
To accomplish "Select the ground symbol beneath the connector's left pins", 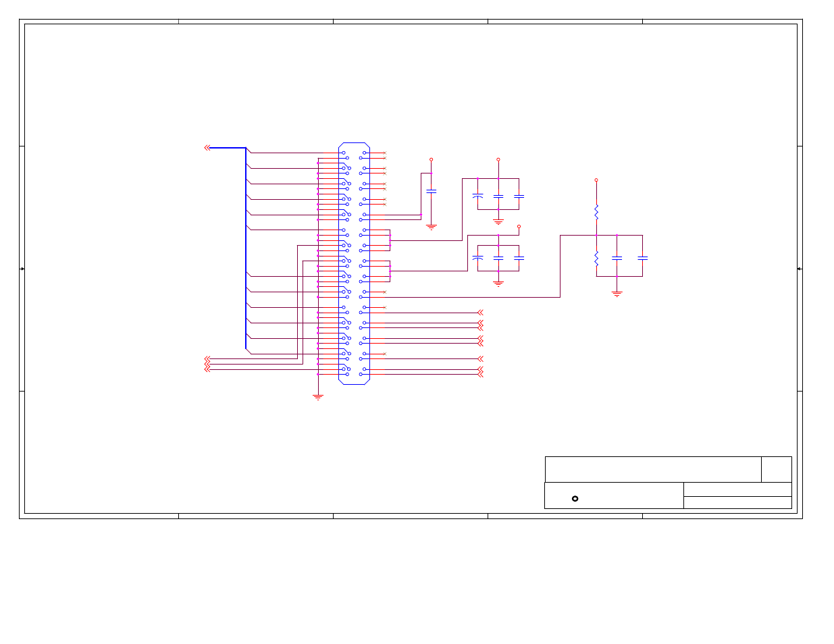I will (318, 398).
